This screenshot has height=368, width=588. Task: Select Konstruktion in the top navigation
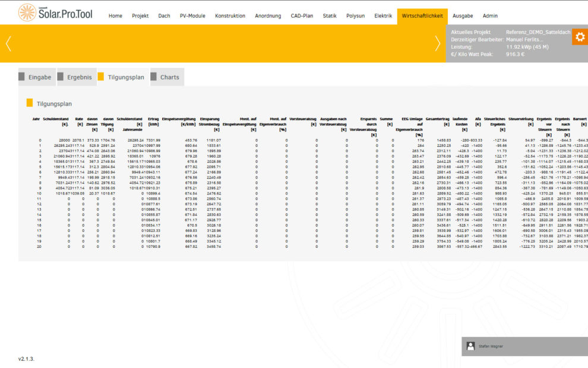[x=230, y=16]
